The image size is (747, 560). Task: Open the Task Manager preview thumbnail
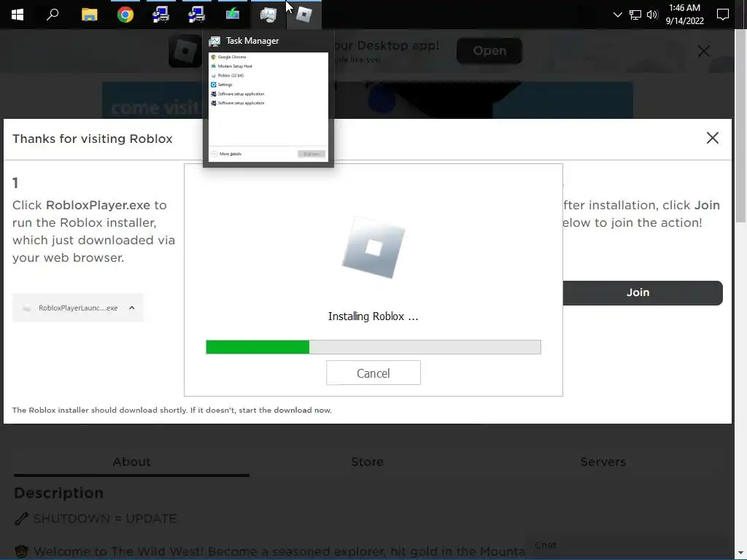coord(268,106)
